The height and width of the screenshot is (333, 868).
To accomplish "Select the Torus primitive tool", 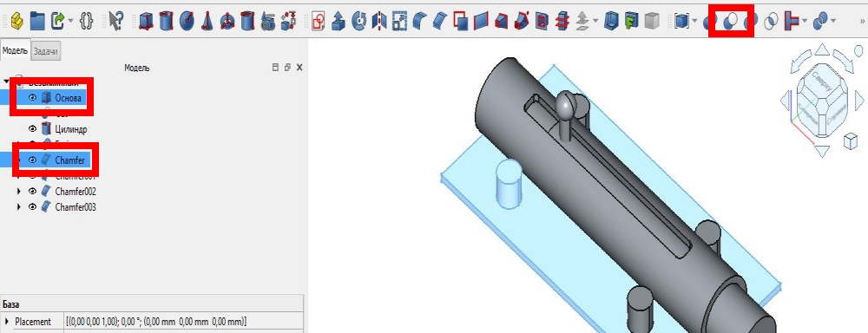I will (227, 22).
